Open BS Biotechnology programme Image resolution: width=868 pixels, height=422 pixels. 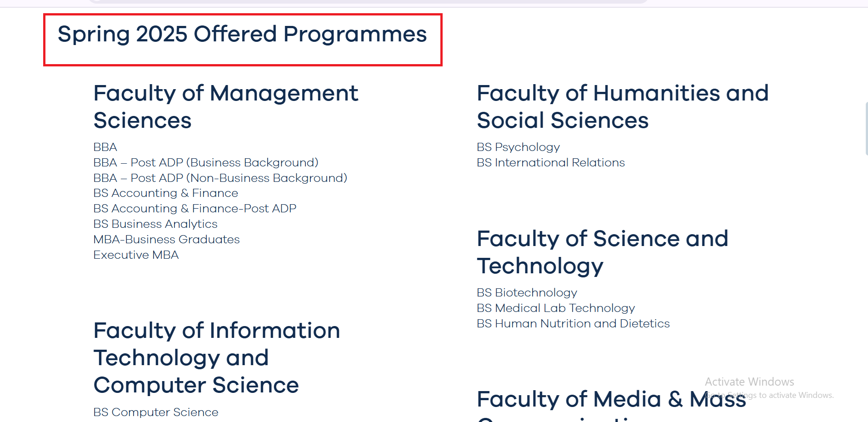pos(527,293)
